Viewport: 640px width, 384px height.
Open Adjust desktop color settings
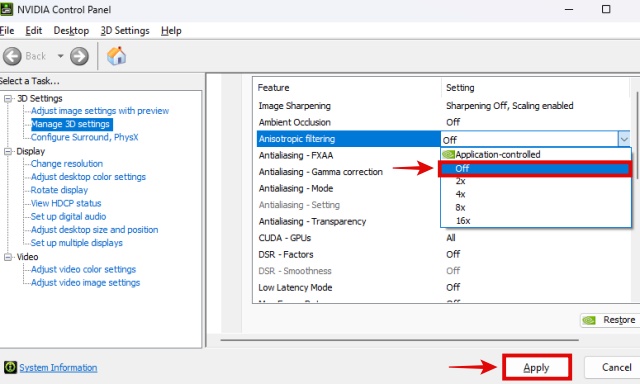coord(88,177)
